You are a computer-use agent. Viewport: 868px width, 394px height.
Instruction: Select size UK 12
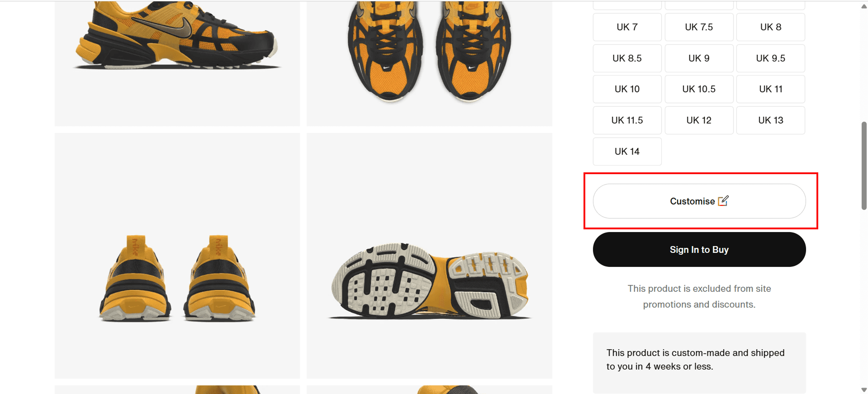699,120
